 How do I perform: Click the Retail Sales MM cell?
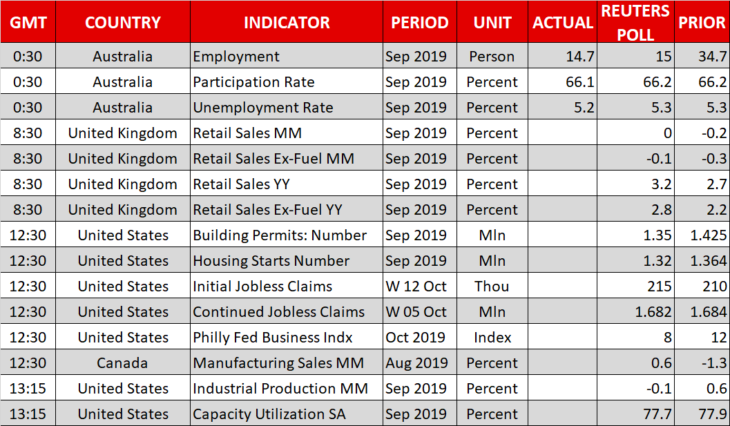point(286,133)
